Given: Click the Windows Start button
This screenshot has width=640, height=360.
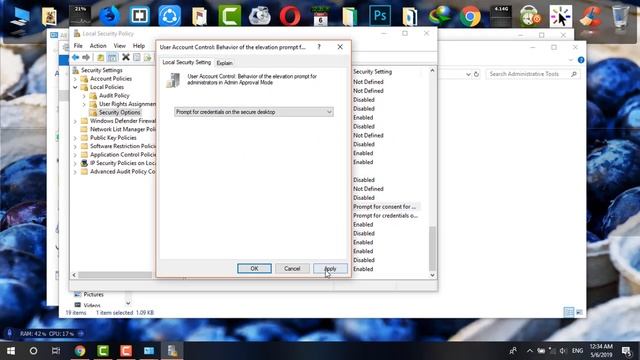Looking at the screenshot, I should pyautogui.click(x=11, y=351).
